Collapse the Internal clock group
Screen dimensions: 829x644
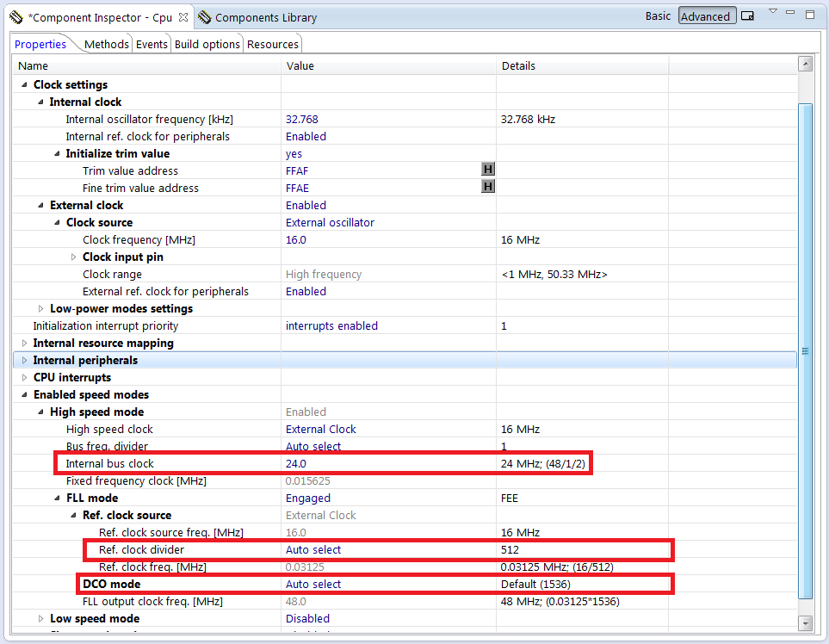click(x=40, y=102)
